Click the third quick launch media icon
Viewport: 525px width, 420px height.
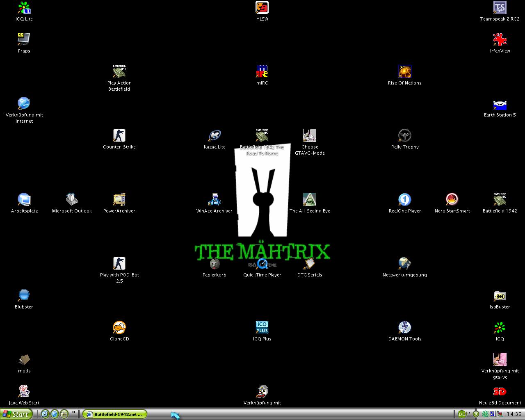pyautogui.click(x=64, y=414)
